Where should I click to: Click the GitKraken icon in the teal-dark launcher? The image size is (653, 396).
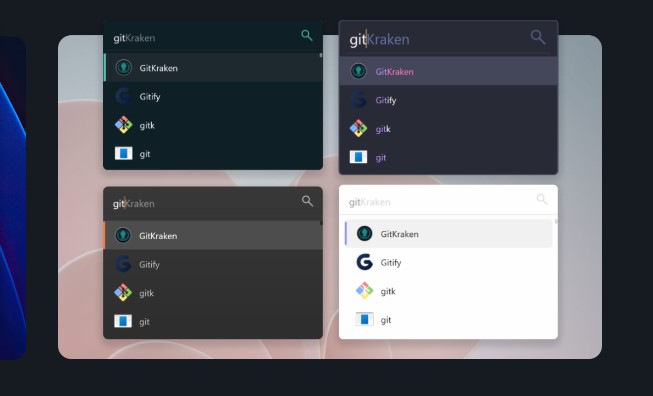tap(124, 67)
